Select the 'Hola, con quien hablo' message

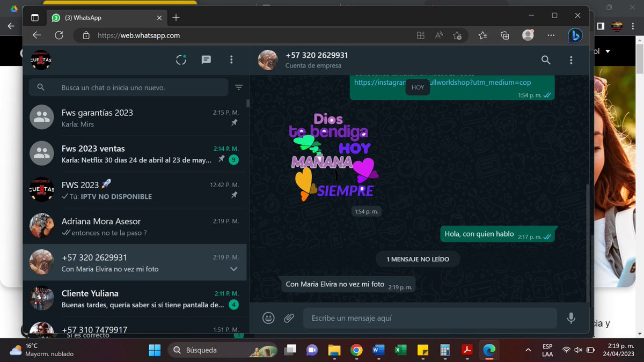point(499,234)
